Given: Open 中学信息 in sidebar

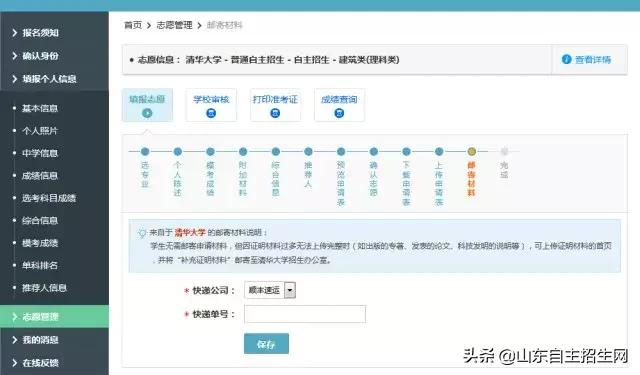Looking at the screenshot, I should [40, 153].
